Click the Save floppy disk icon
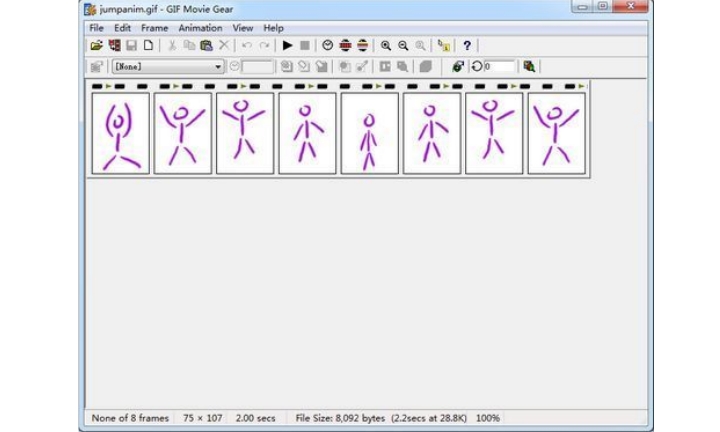Viewport: 720px width, 432px height. click(x=131, y=45)
